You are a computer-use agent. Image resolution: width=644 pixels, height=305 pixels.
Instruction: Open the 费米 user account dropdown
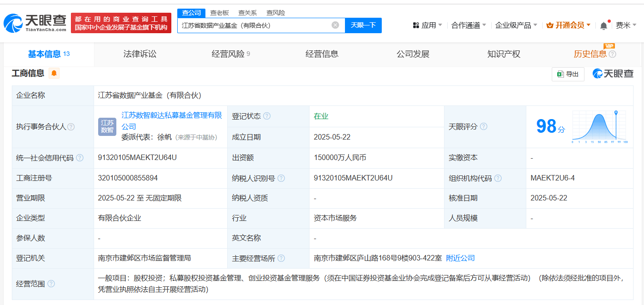626,25
